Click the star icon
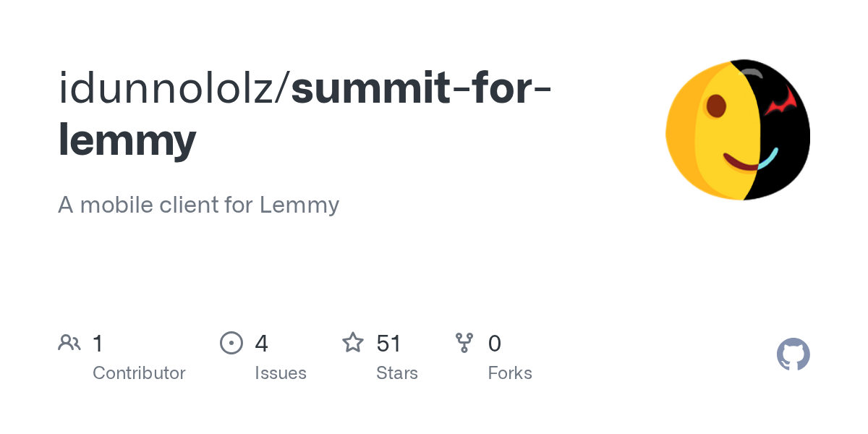 point(353,343)
